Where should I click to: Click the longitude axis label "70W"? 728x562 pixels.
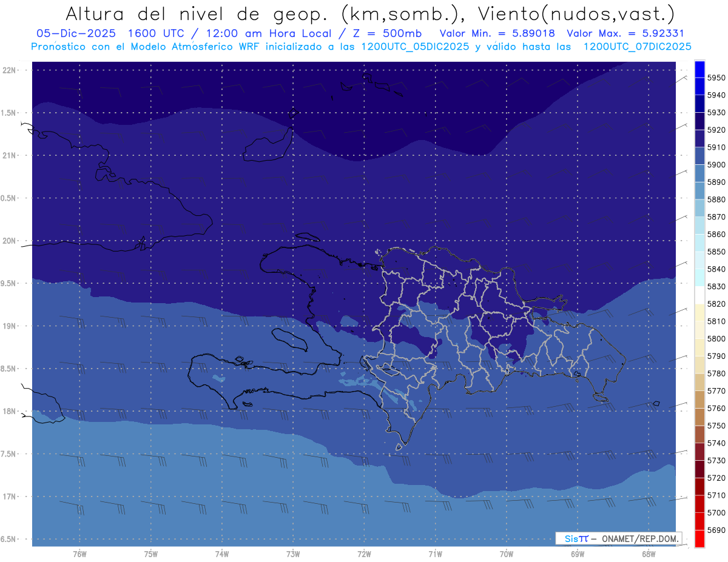507,554
